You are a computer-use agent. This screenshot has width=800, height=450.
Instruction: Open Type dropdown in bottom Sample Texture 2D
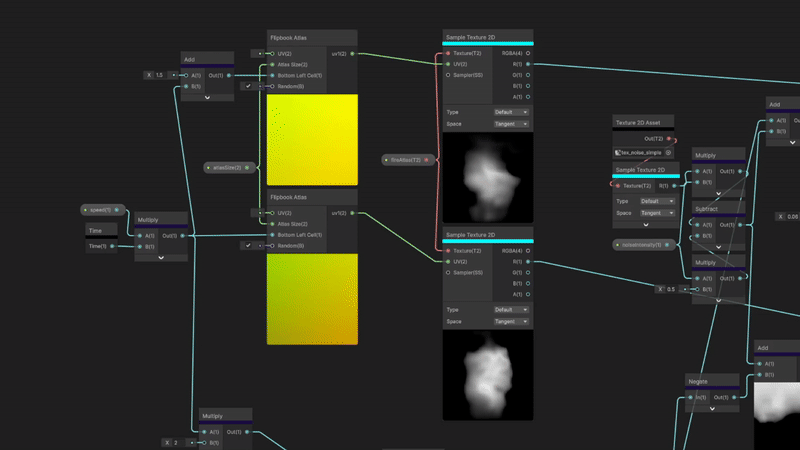[x=511, y=310]
